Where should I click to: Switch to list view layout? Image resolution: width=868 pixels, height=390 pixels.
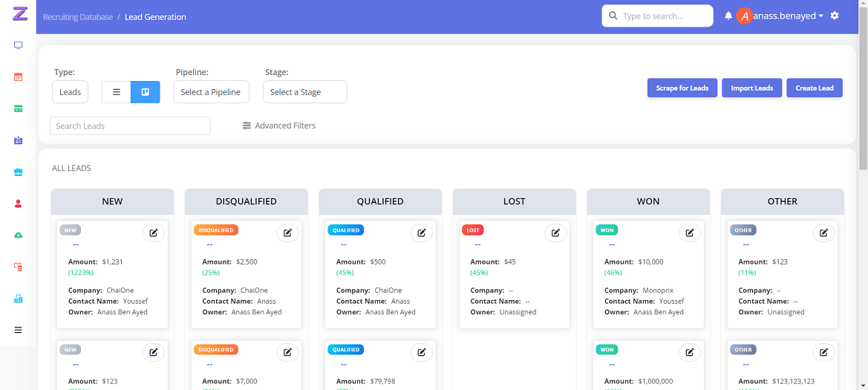[117, 92]
